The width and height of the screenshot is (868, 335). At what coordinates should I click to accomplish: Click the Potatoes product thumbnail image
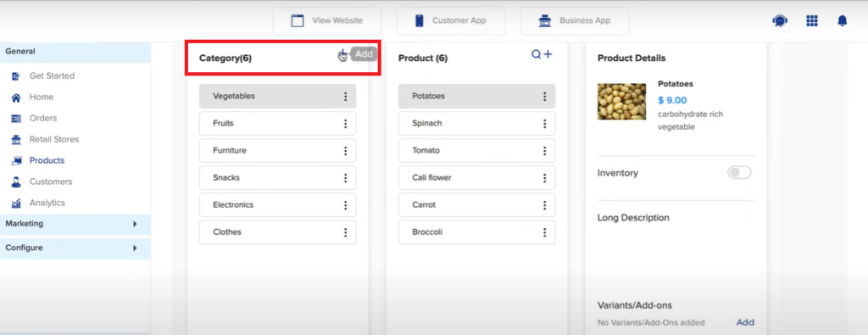[621, 101]
